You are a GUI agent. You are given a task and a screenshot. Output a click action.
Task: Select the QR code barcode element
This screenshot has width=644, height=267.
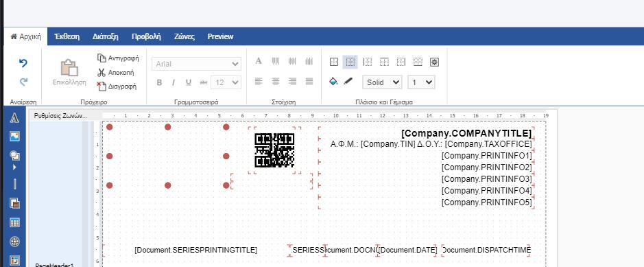click(x=274, y=150)
